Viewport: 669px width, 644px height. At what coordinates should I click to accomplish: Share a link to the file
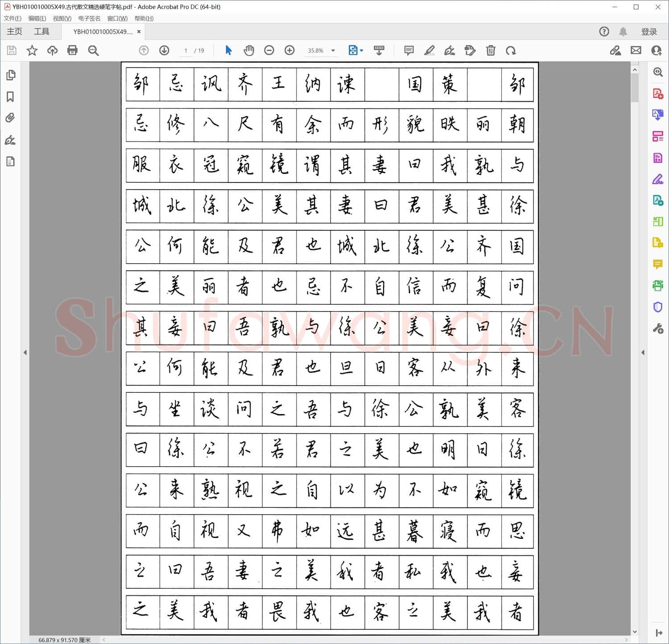pyautogui.click(x=615, y=50)
